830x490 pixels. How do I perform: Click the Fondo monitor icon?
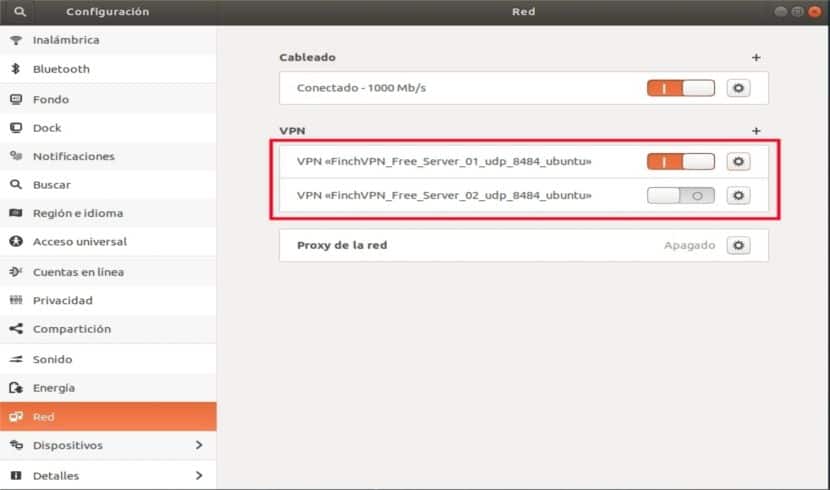[x=16, y=99]
